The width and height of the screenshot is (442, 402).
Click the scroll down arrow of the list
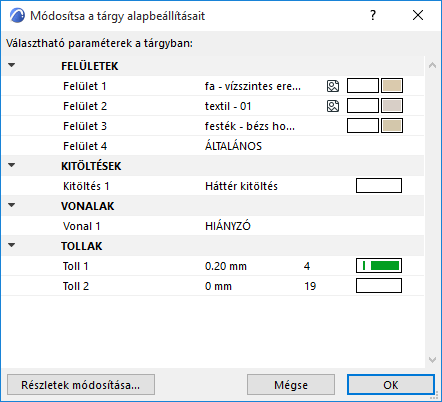432,360
